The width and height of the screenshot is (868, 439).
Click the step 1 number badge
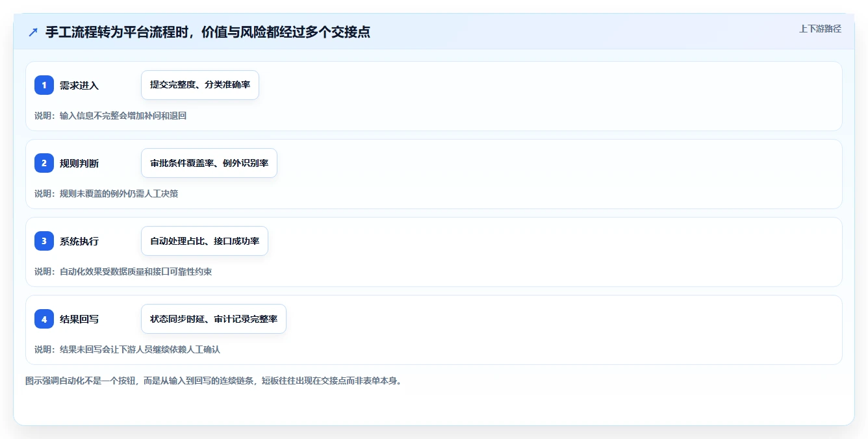tap(44, 85)
